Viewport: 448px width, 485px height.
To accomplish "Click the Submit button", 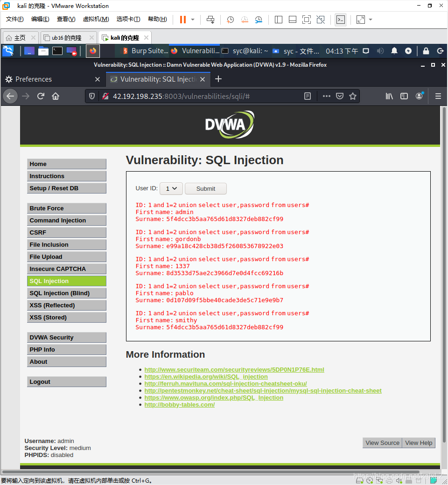I will 206,189.
